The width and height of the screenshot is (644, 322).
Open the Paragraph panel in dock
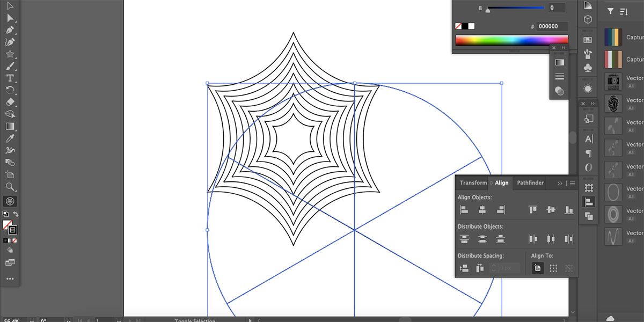[589, 153]
